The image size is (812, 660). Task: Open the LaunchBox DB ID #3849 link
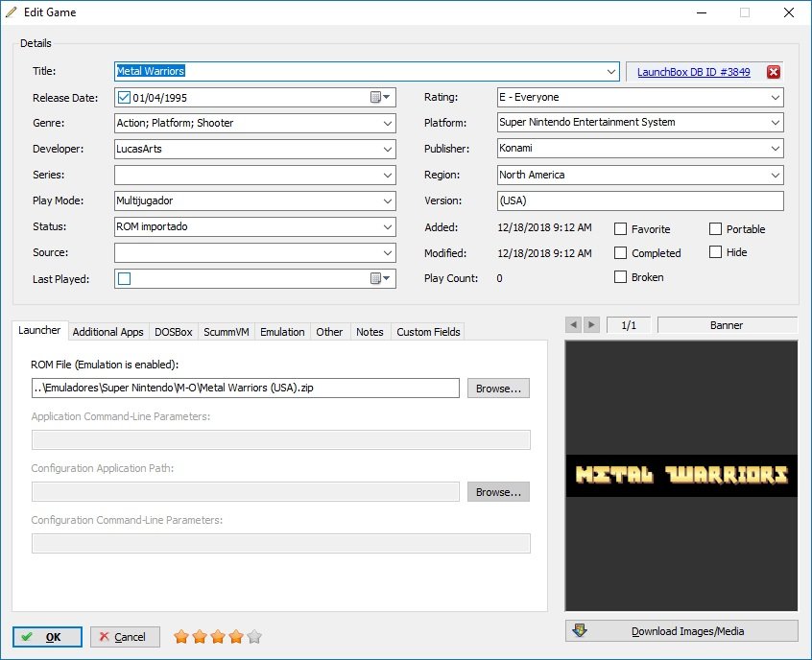693,72
